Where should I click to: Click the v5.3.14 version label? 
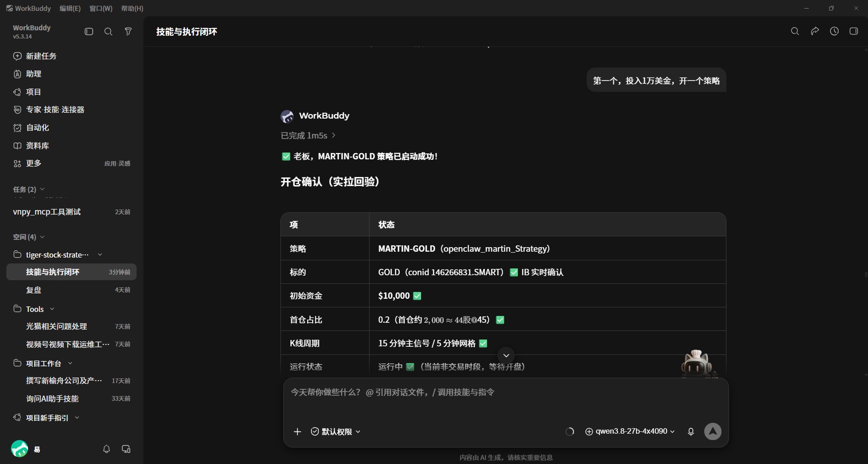point(22,37)
